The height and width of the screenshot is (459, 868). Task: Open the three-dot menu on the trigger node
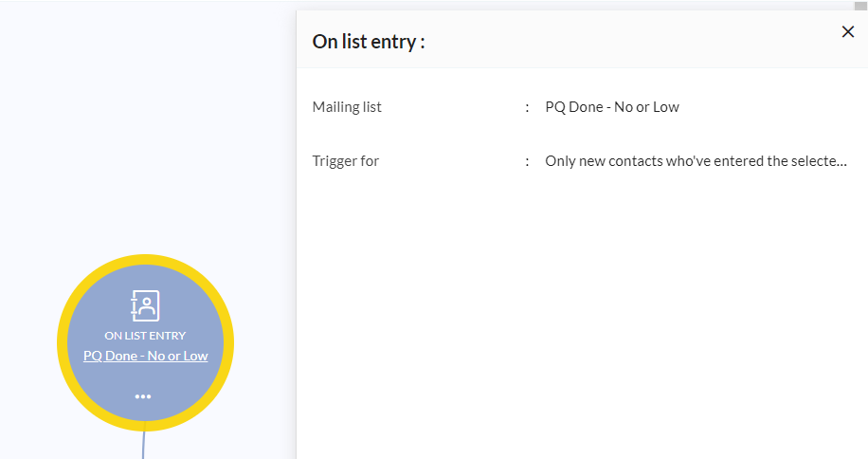143,396
